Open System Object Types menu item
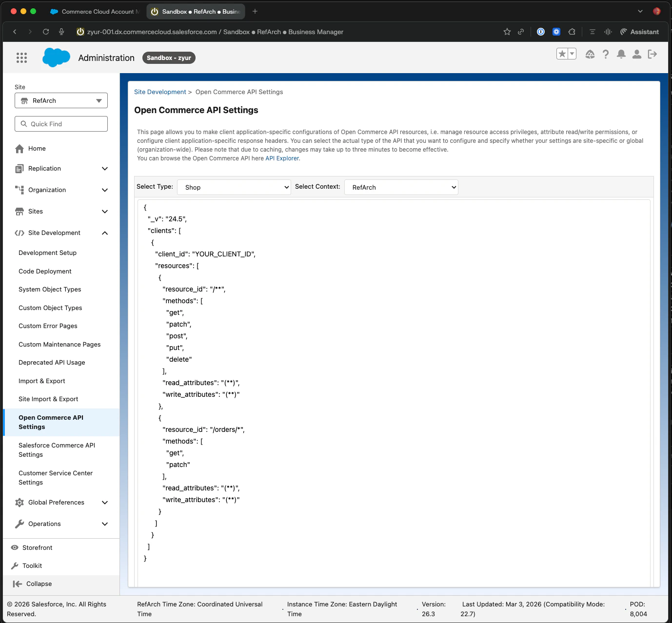672x623 pixels. point(50,290)
